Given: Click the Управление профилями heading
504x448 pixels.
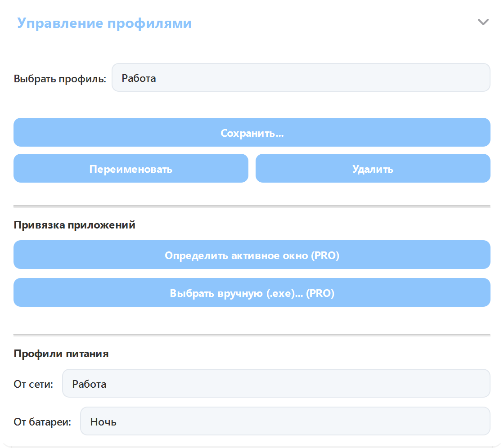Looking at the screenshot, I should point(104,23).
